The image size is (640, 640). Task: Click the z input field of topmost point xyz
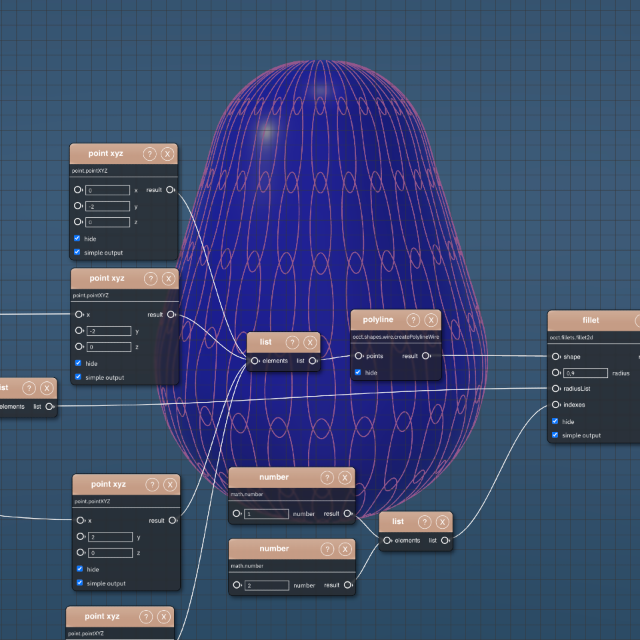pyautogui.click(x=108, y=222)
